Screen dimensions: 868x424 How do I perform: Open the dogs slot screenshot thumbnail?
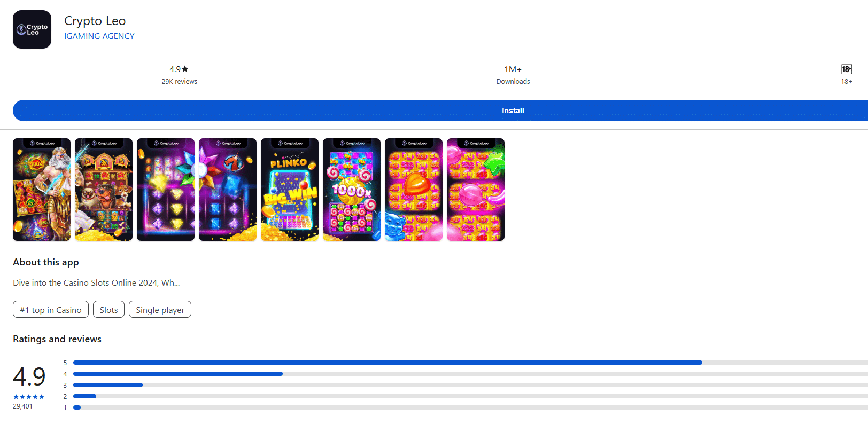[104, 190]
